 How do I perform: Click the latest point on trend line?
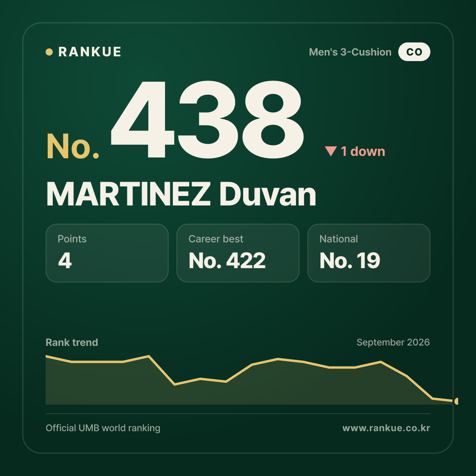click(x=456, y=401)
